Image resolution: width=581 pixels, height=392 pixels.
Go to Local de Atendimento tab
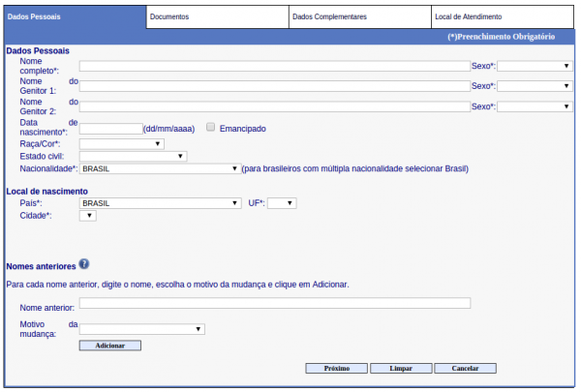tap(503, 17)
